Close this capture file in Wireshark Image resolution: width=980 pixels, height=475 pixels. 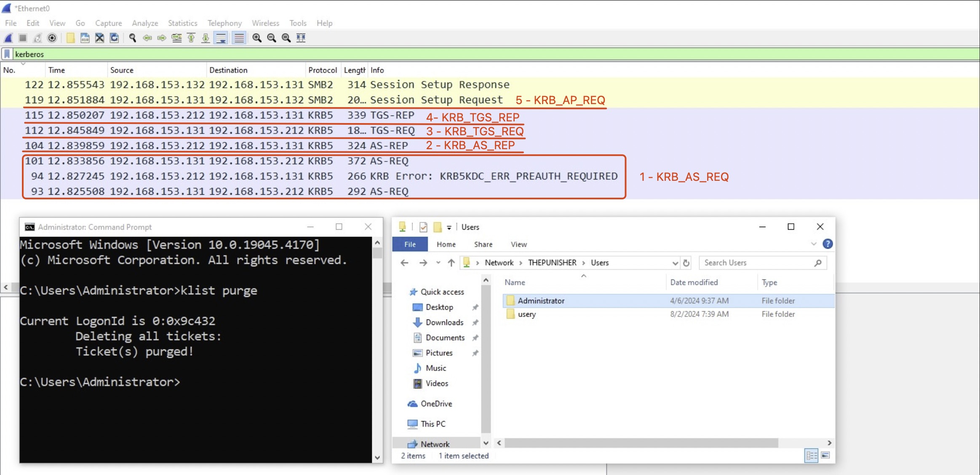100,38
